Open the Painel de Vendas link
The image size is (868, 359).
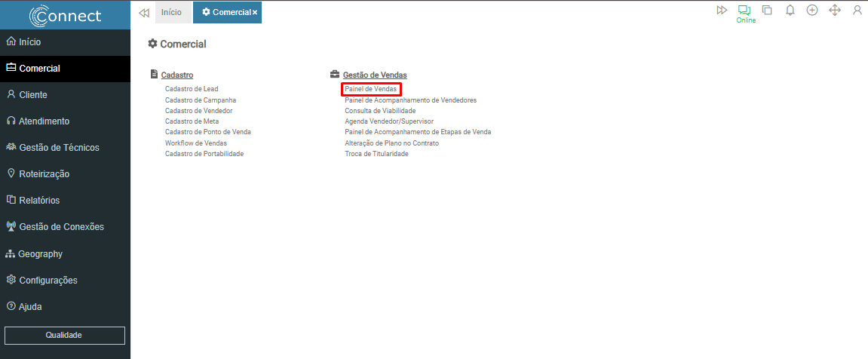tap(370, 89)
